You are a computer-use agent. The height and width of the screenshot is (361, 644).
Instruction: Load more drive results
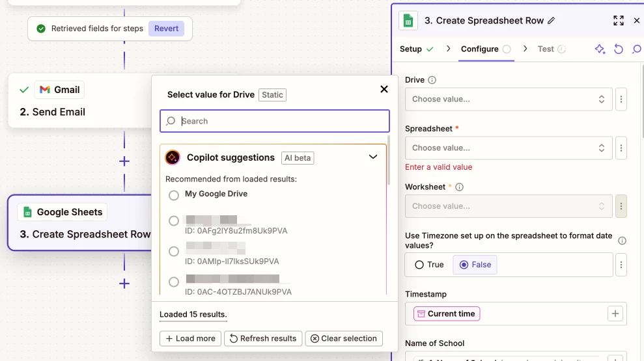pos(191,339)
